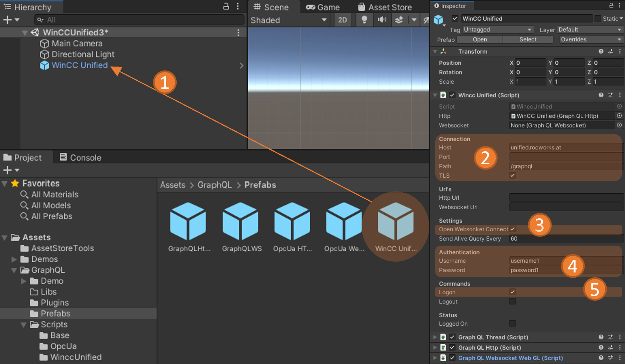The height and width of the screenshot is (364, 625).
Task: Open the Asset Store tab
Action: click(385, 7)
